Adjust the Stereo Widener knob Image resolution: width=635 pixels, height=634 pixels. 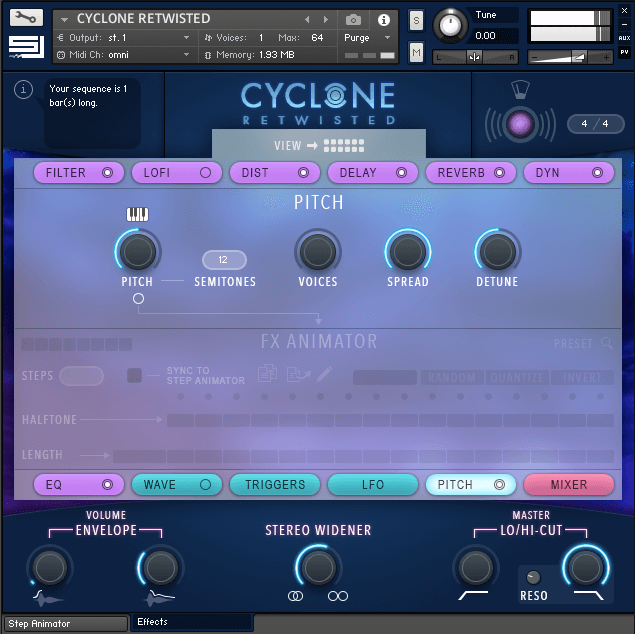click(318, 568)
